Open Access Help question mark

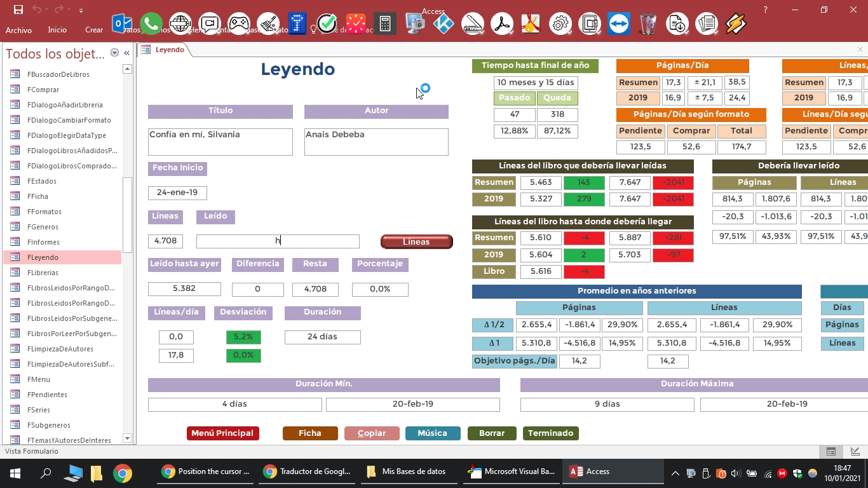pos(765,10)
